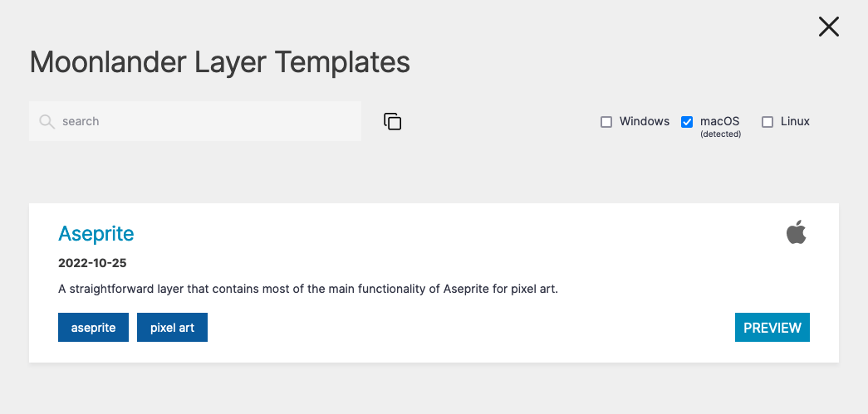Screen dimensions: 868x414
Task: Click the Moonlander Layer Templates heading
Action: pos(220,62)
